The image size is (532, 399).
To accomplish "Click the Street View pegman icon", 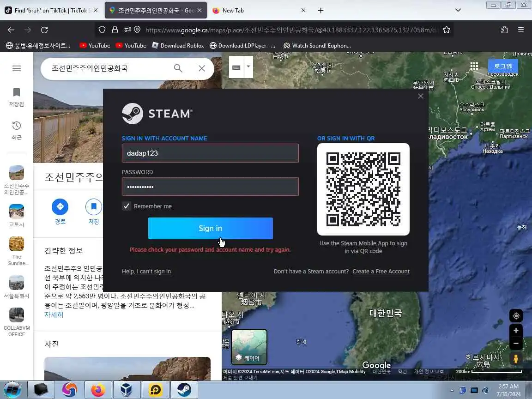I will click(516, 359).
